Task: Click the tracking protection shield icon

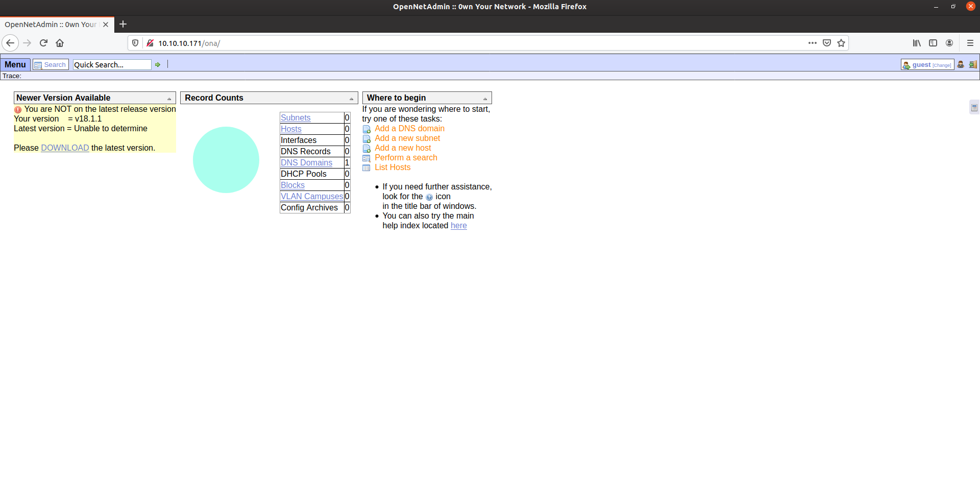Action: (x=135, y=43)
